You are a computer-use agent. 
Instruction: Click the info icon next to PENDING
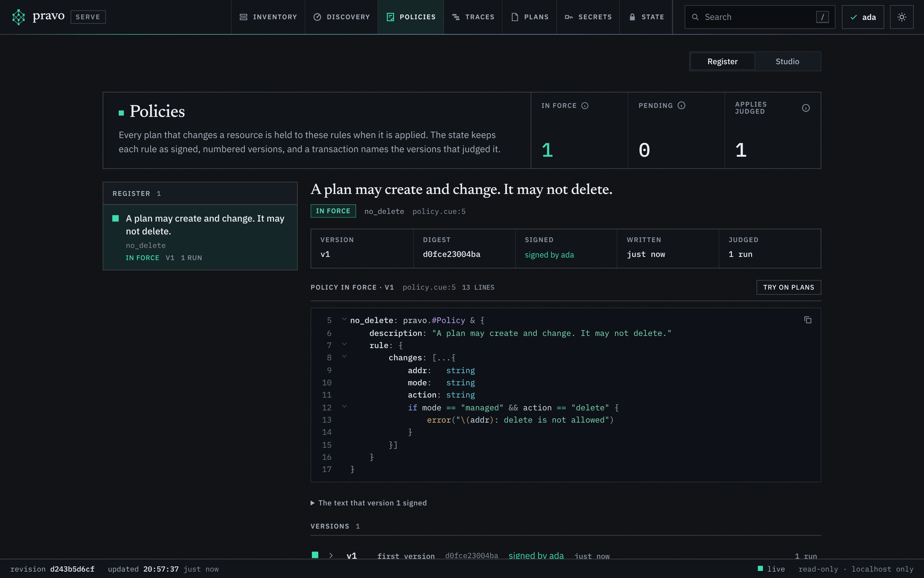click(681, 106)
